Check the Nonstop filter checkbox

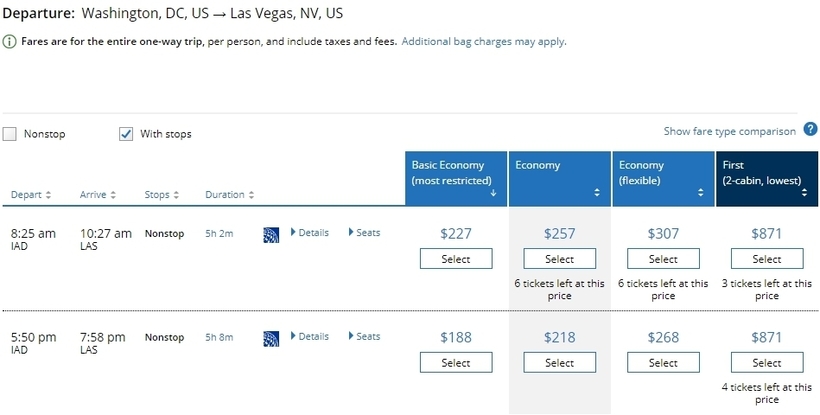coord(9,134)
